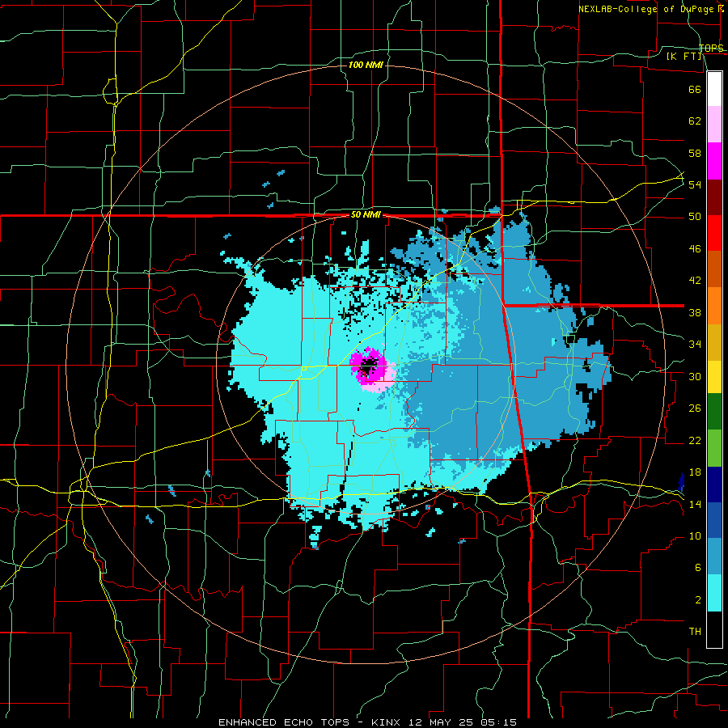Select the light green legend swatch

point(714,448)
